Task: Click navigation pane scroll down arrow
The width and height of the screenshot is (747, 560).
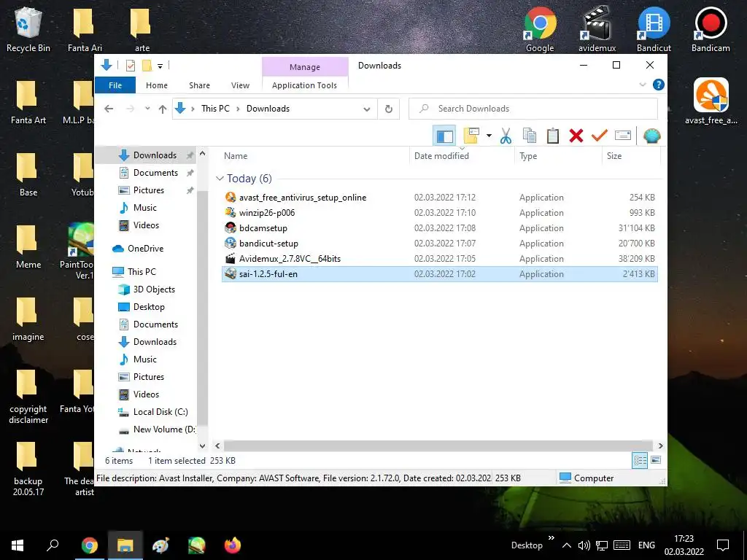Action: [202, 446]
